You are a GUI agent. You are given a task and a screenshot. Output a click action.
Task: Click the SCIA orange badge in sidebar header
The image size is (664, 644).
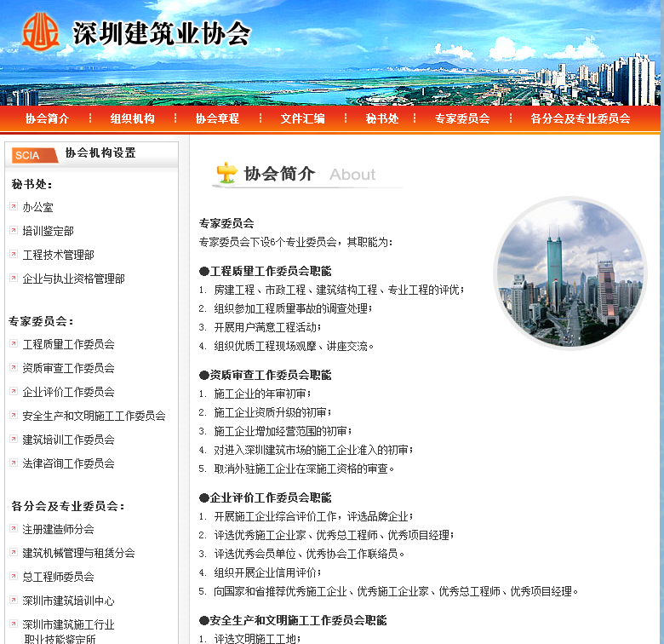(35, 155)
